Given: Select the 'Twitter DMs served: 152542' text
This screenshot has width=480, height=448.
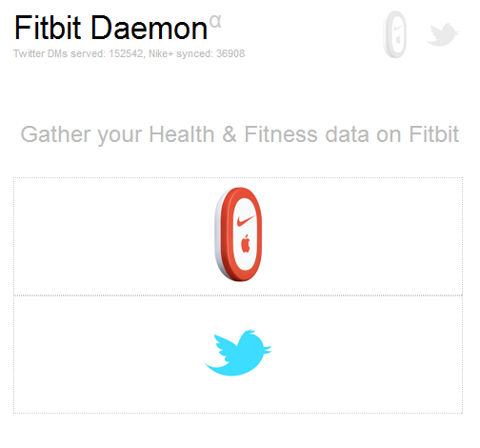Looking at the screenshot, I should [78, 53].
